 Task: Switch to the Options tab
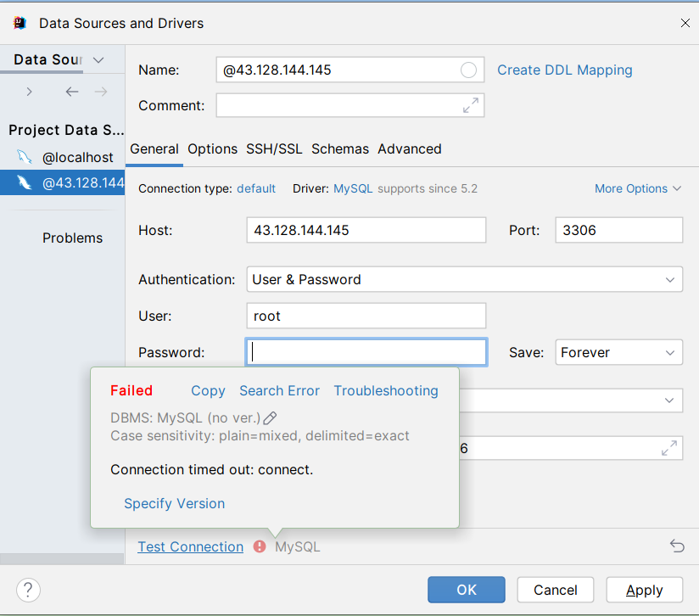click(212, 148)
